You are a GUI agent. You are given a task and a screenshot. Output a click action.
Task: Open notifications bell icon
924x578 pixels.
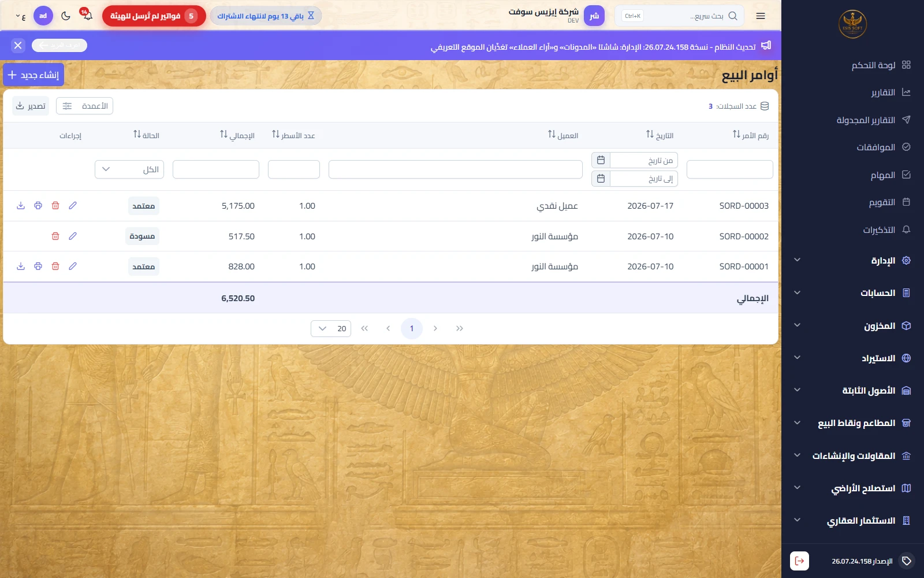point(87,16)
